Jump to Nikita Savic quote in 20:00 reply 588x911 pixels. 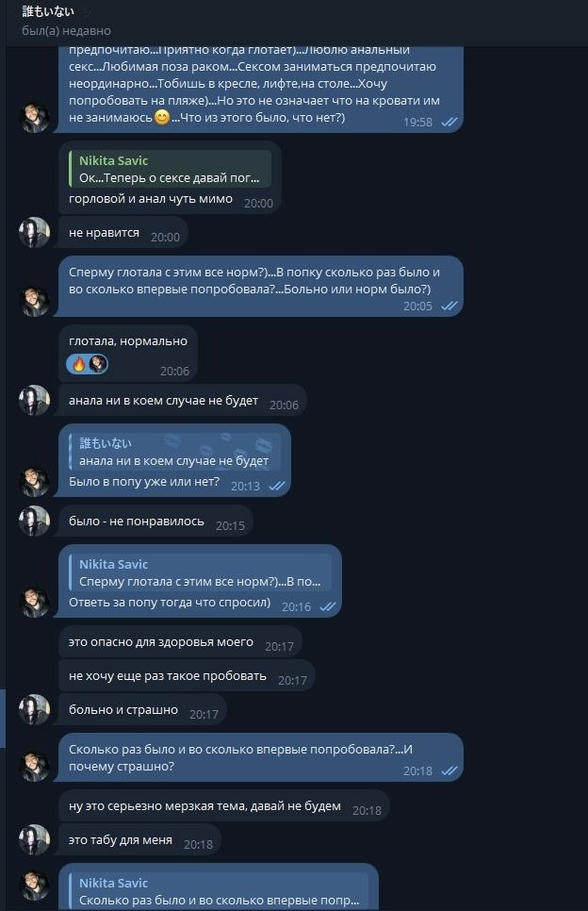pos(170,170)
